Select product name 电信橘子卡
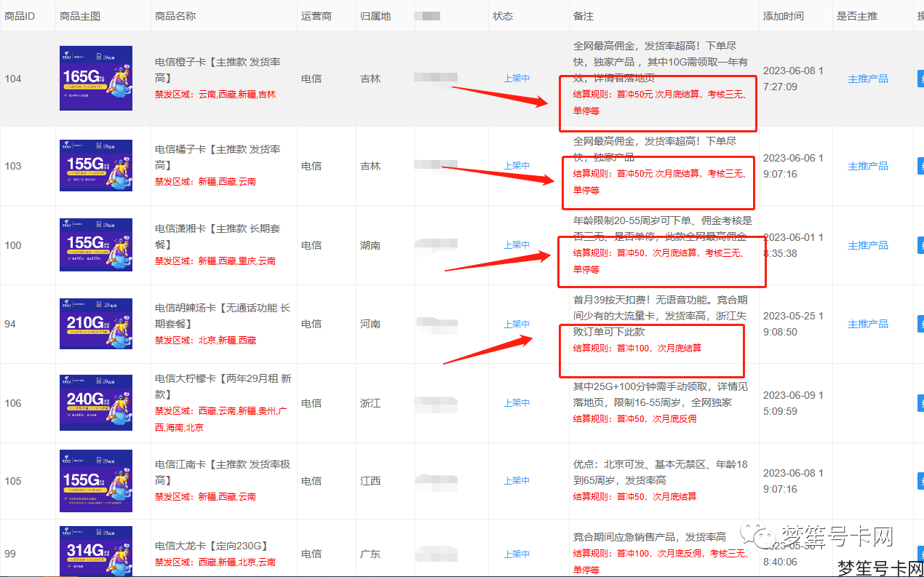The height and width of the screenshot is (577, 924). point(218,157)
